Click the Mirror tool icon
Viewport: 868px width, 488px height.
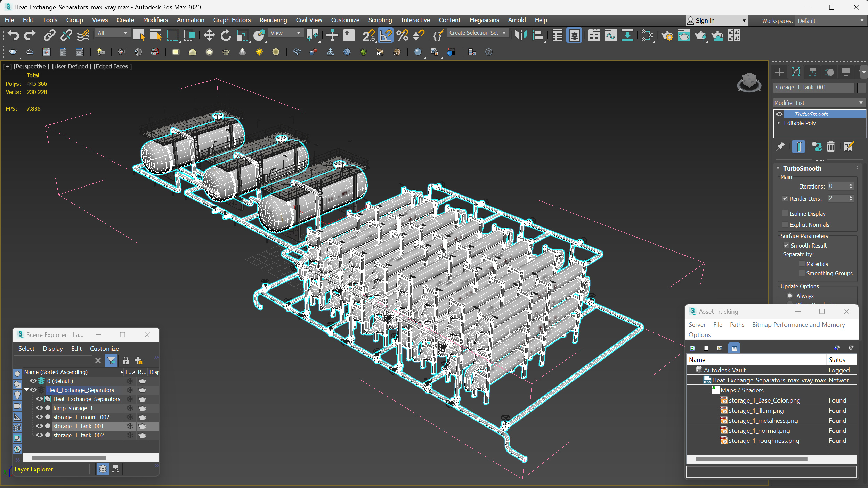coord(521,35)
